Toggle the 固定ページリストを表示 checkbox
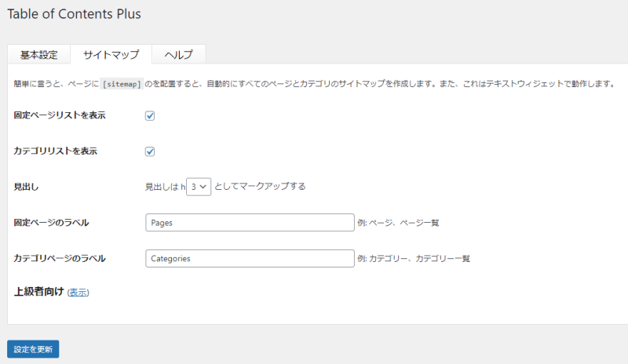Viewport: 628px width, 364px height. (150, 116)
